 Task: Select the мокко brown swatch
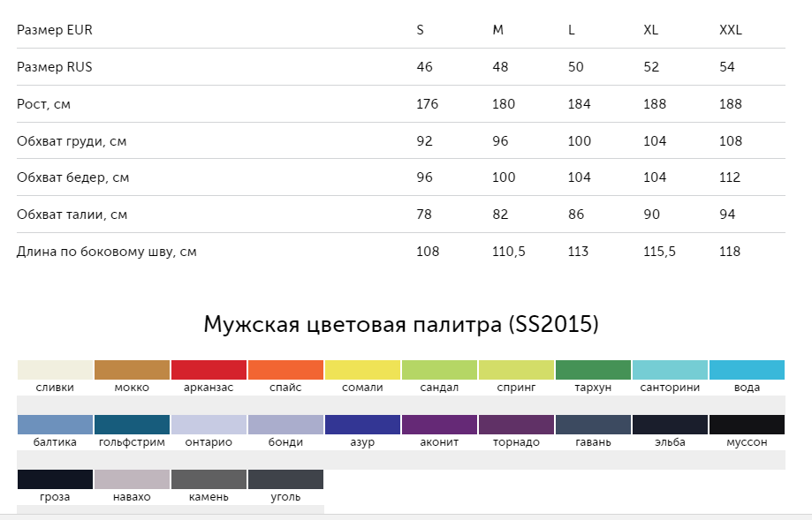132,370
